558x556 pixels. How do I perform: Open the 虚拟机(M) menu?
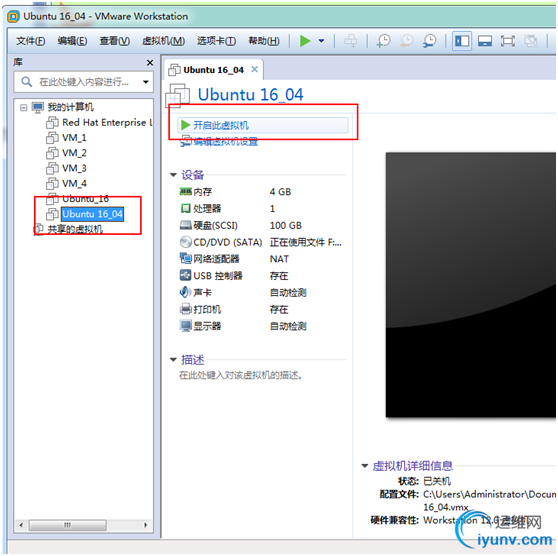(163, 41)
